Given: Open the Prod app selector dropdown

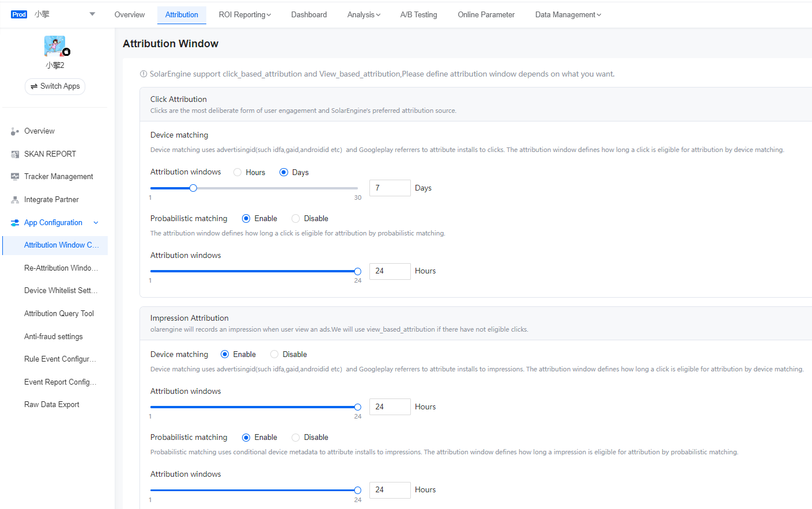Looking at the screenshot, I should (x=91, y=13).
